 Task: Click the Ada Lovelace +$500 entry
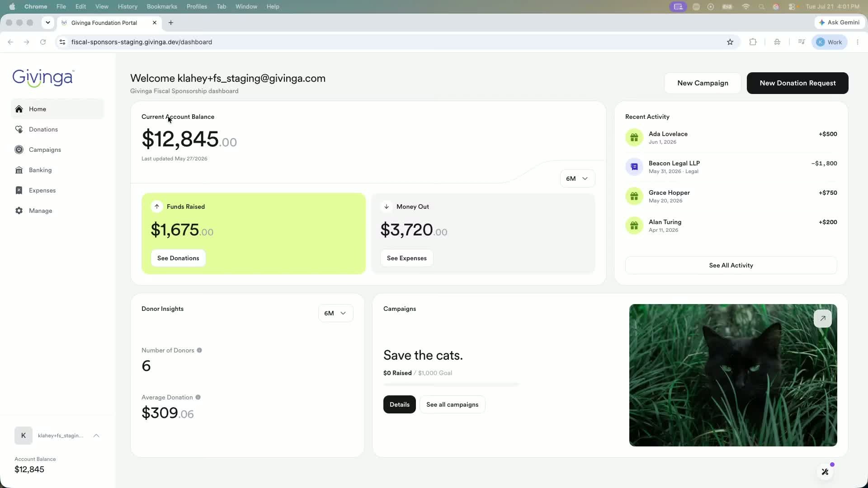[731, 137]
